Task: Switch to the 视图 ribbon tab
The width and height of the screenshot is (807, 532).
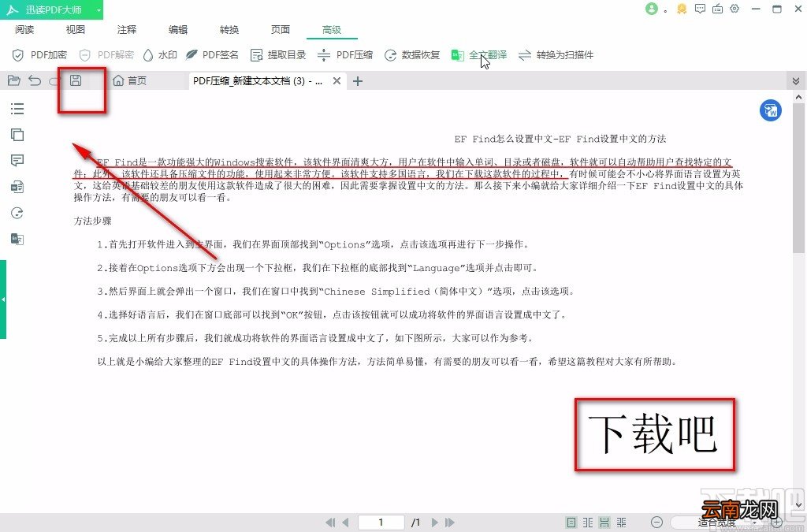Action: click(75, 29)
